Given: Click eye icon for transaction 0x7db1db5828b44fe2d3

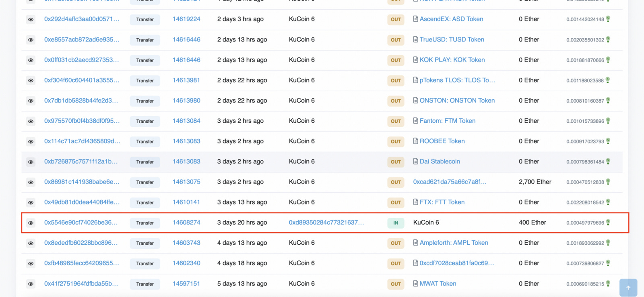Looking at the screenshot, I should (31, 101).
